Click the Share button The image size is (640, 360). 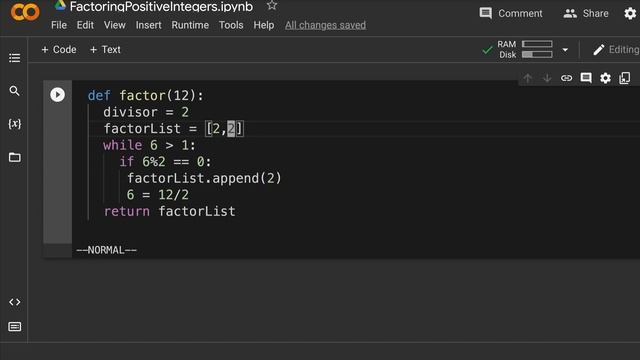coord(586,13)
